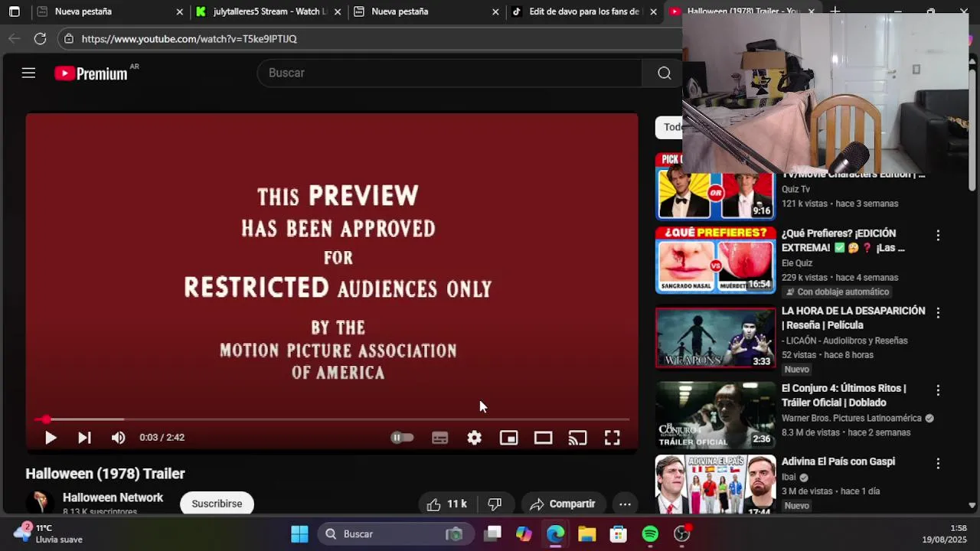The image size is (980, 551).
Task: Cast video to a TV
Action: coord(577,438)
